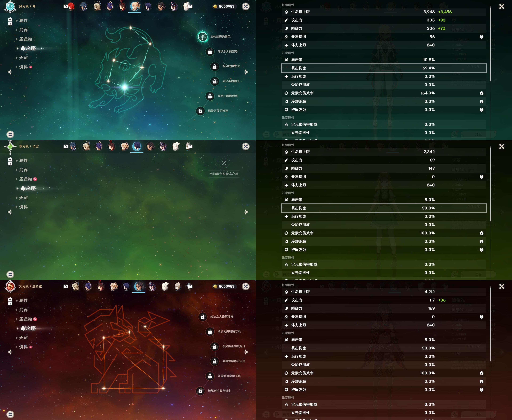Close the stats panel showing 生命值上限 3,948
The width and height of the screenshot is (512, 420).
click(x=502, y=6)
